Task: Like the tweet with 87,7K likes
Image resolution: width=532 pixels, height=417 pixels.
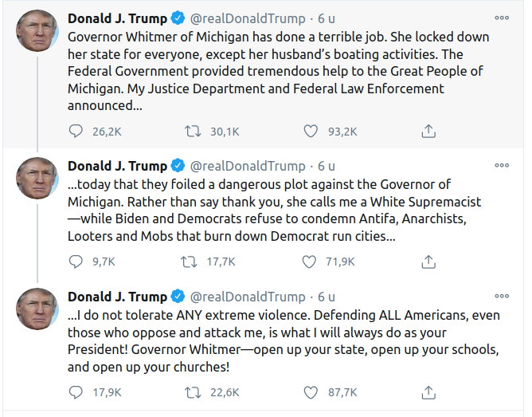Action: [311, 391]
